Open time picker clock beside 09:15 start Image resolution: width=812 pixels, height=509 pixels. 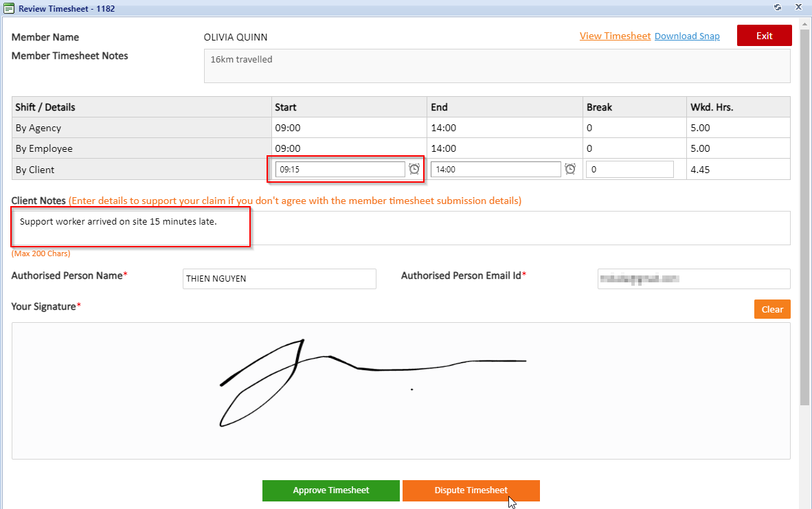(x=414, y=169)
